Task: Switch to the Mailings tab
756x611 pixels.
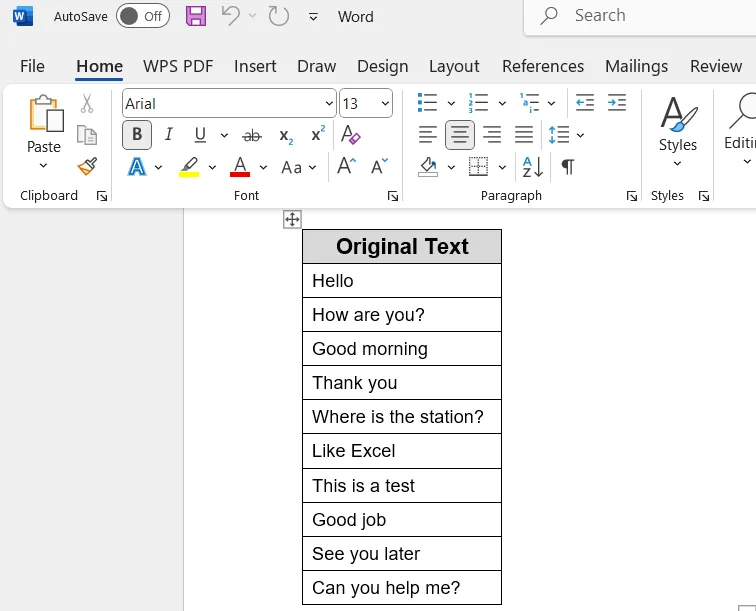Action: (x=636, y=66)
